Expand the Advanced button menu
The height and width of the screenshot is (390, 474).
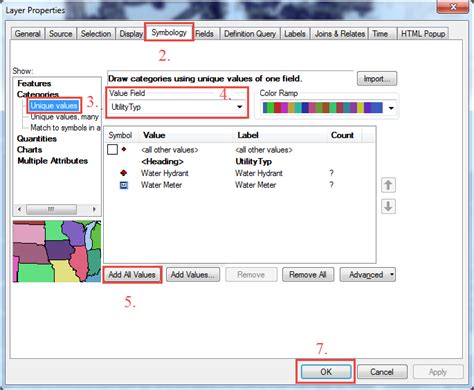368,275
